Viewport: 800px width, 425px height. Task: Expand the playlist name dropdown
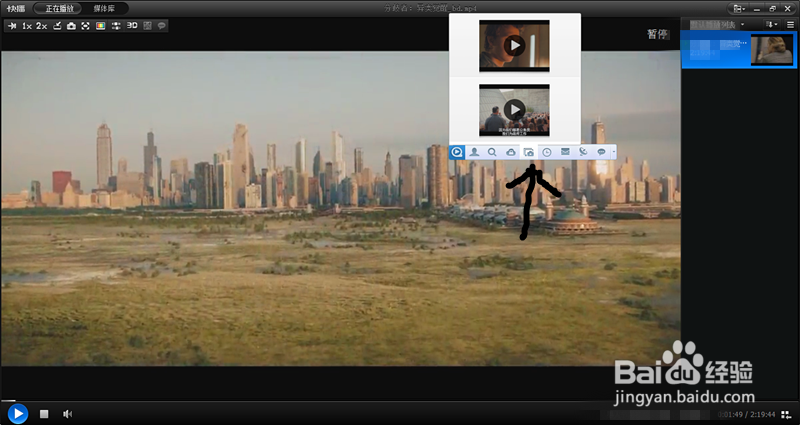click(742, 24)
